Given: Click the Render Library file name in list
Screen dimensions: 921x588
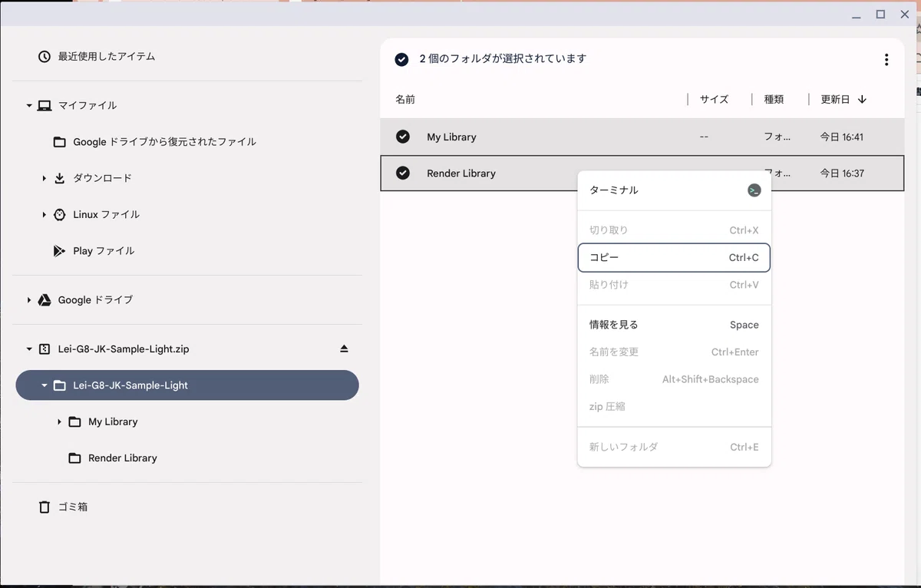Looking at the screenshot, I should coord(461,173).
